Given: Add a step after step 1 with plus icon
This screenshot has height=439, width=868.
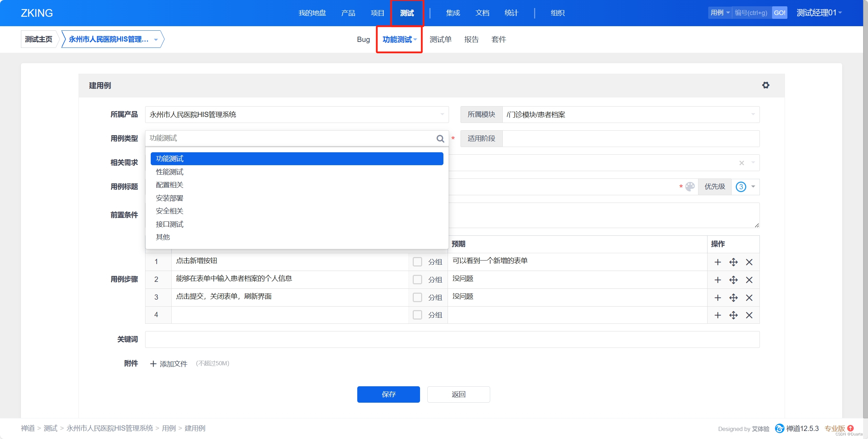Looking at the screenshot, I should [x=718, y=262].
